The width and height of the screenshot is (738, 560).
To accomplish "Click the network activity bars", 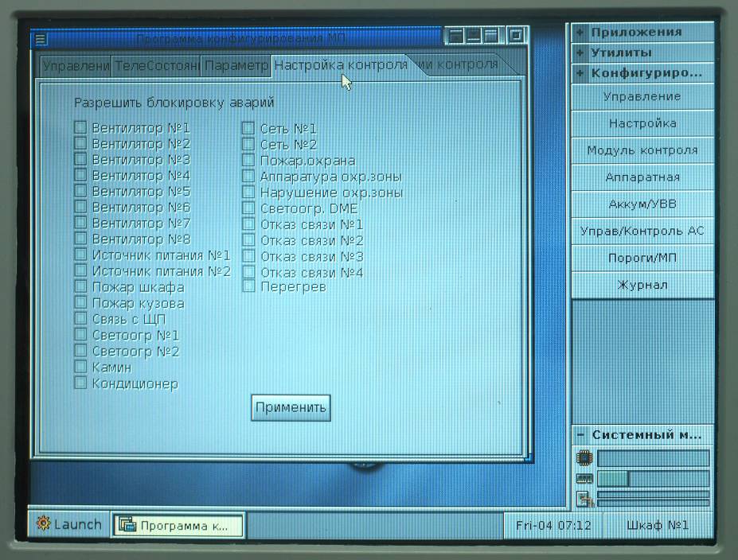I will point(654,499).
